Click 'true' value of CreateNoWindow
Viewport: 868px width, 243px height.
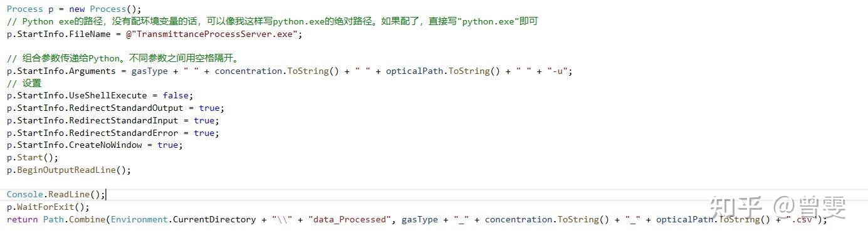[x=167, y=145]
